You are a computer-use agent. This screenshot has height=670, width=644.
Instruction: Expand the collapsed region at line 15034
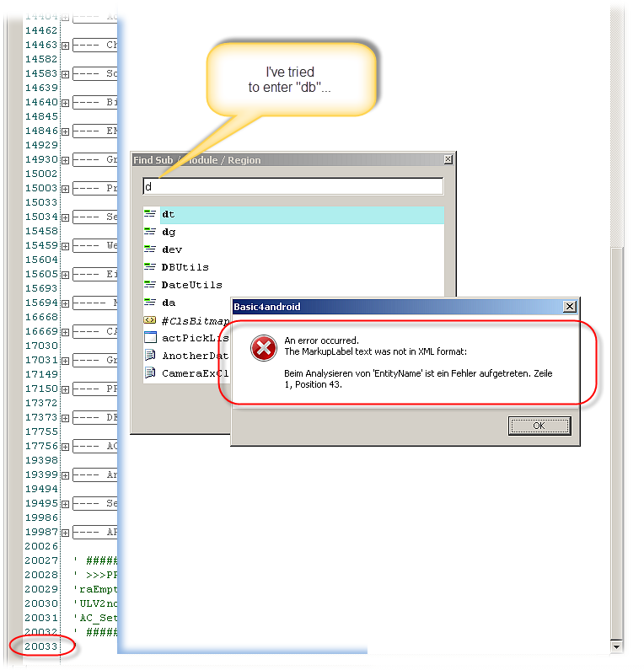[66, 218]
